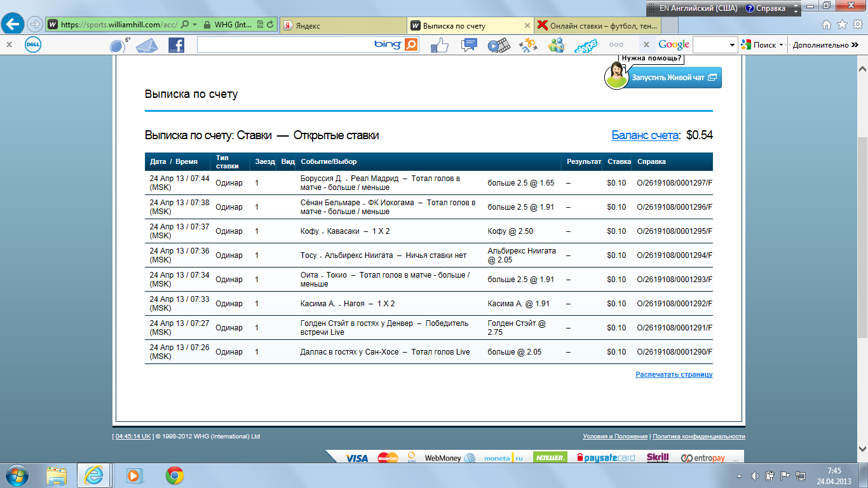Click the browser back arrow button

click(x=13, y=25)
